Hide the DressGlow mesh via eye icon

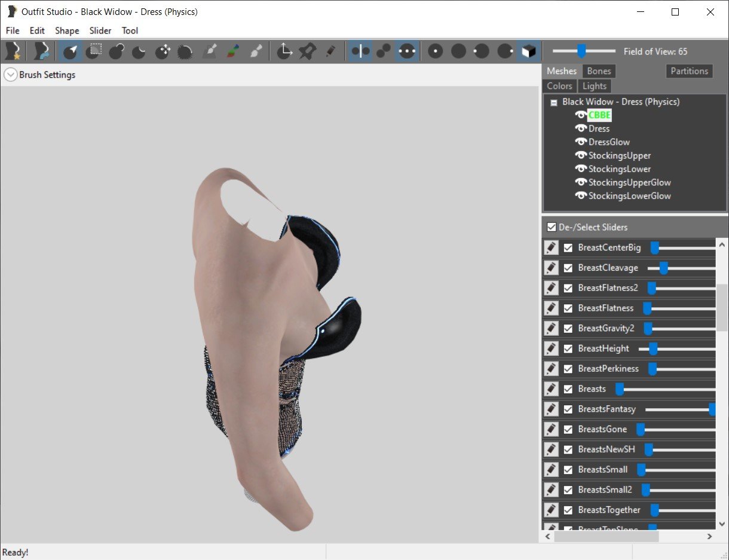point(580,142)
